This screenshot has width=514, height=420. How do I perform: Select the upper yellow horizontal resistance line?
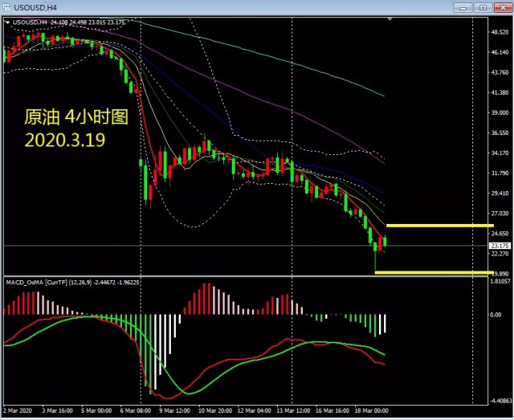(x=440, y=226)
